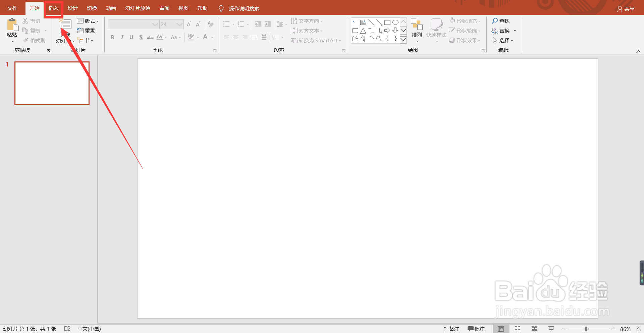This screenshot has height=333, width=644.
Task: Open Quick Styles gallery
Action: [436, 30]
